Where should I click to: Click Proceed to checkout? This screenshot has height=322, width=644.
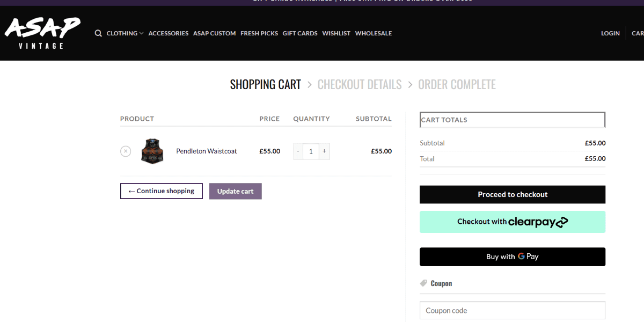(513, 194)
